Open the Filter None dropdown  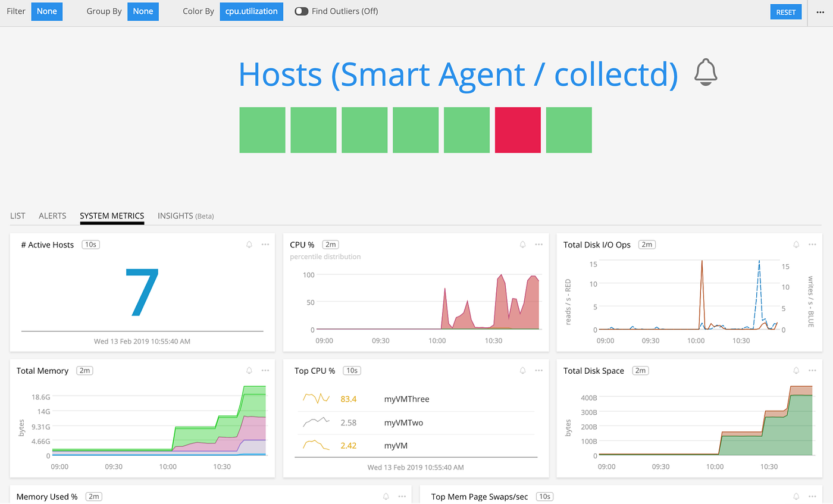(46, 11)
